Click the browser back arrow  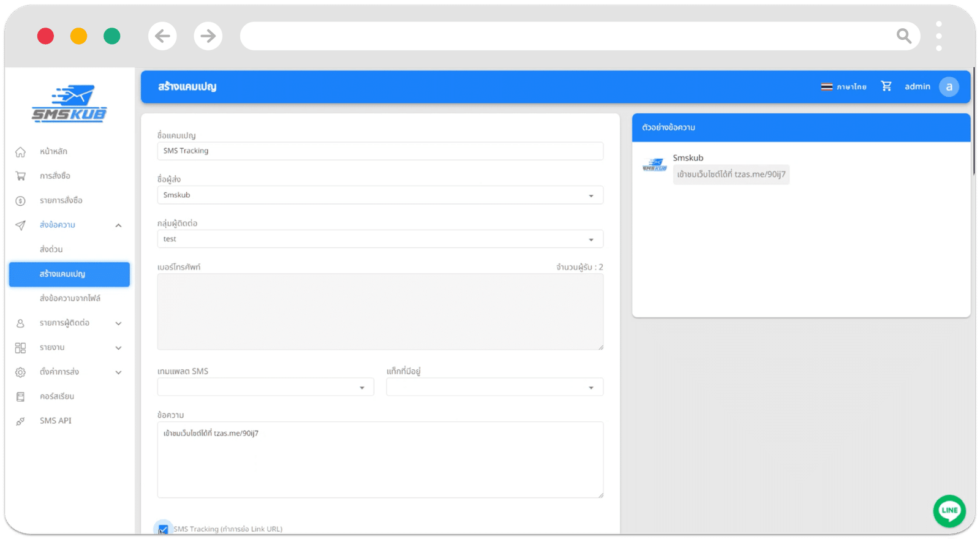coord(162,36)
